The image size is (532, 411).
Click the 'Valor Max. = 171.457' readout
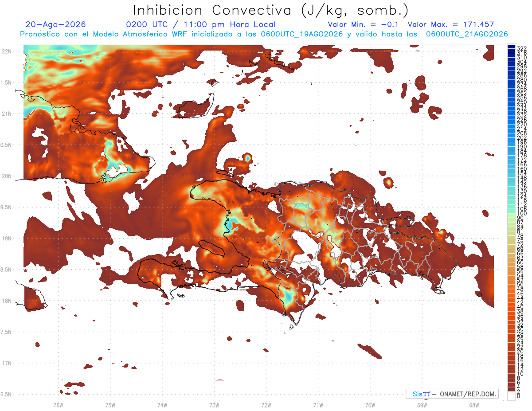point(451,24)
